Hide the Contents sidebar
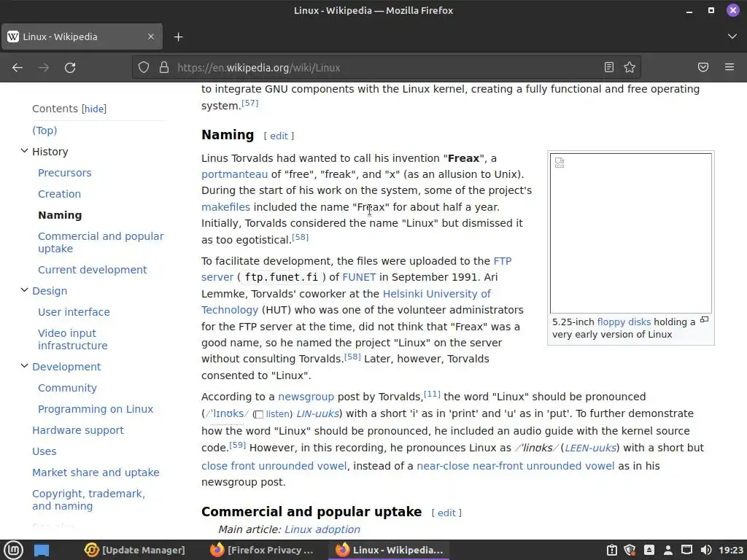The height and width of the screenshot is (560, 747). point(94,109)
